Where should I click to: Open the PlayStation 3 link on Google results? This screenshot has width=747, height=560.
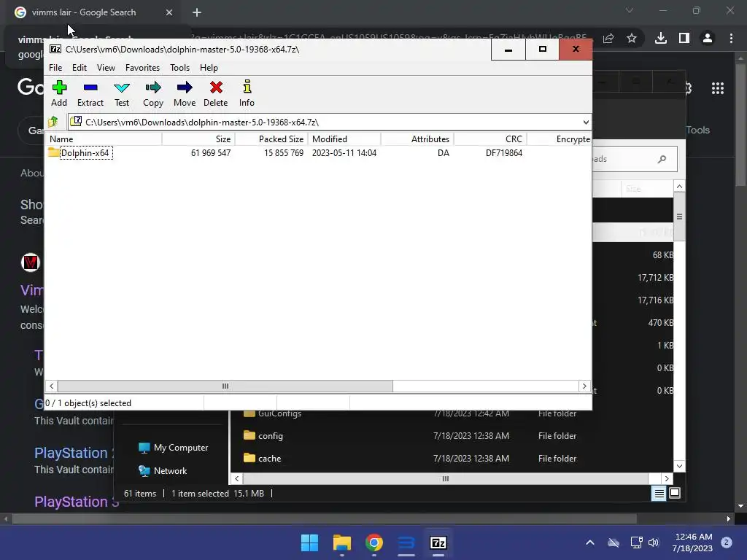point(76,502)
